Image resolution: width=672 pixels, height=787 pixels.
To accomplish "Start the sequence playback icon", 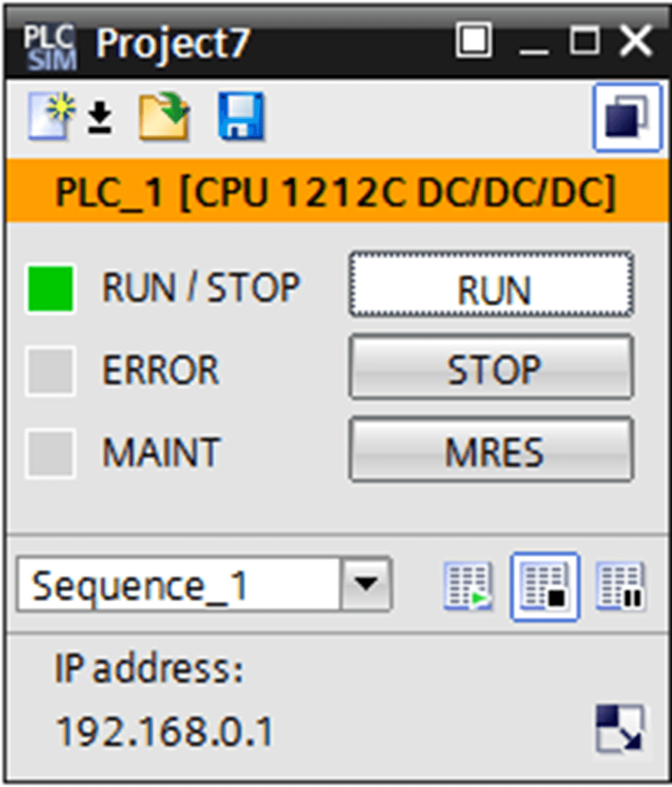I will [x=469, y=586].
